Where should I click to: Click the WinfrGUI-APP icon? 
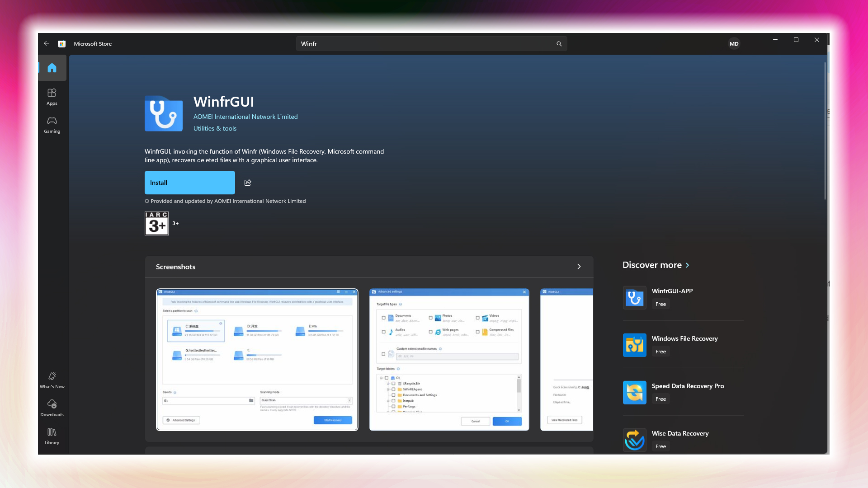(635, 298)
